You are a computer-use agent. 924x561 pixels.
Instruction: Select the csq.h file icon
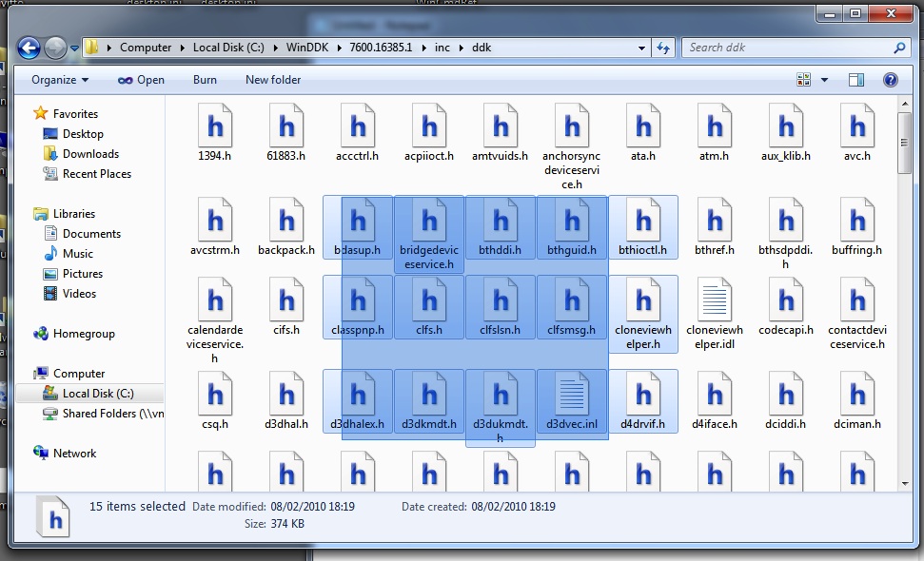[215, 395]
